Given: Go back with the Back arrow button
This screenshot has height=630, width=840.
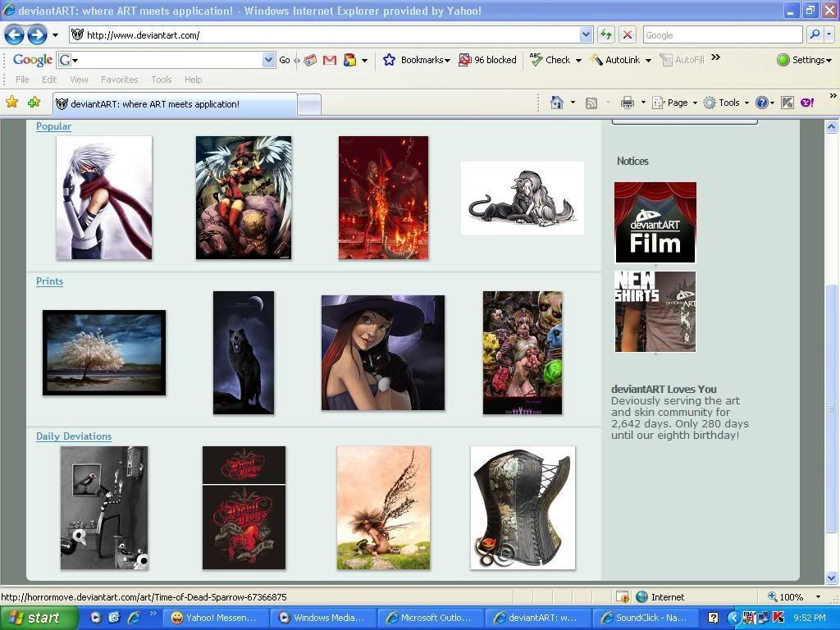Looking at the screenshot, I should pos(15,35).
